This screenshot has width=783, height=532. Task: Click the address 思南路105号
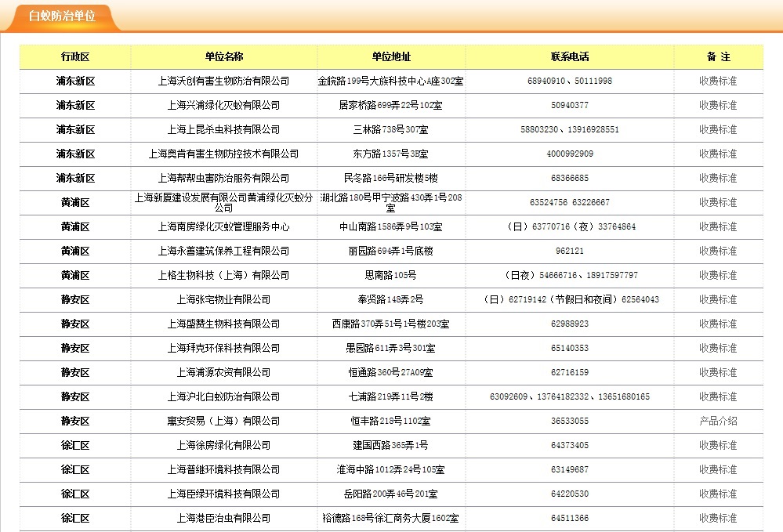click(391, 275)
